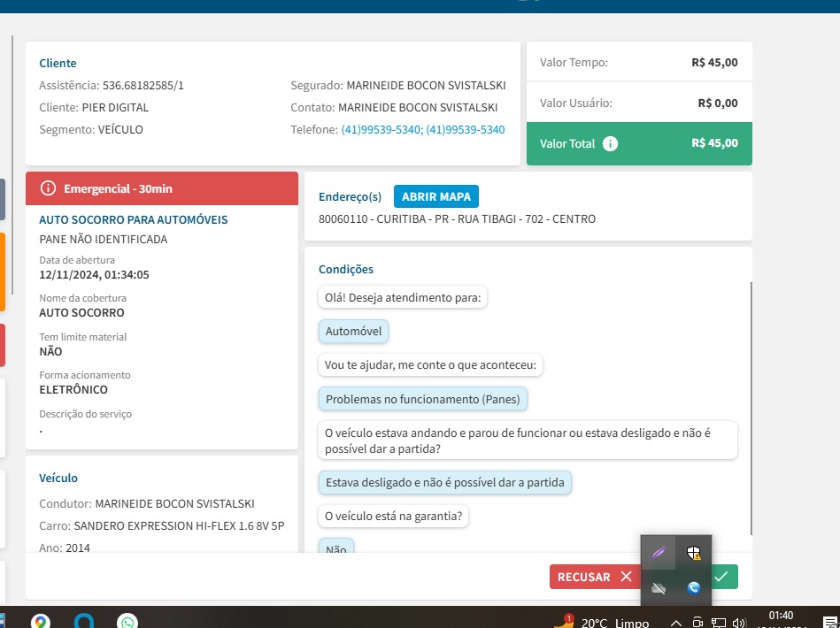The width and height of the screenshot is (840, 628).
Task: Click the Meet Now camera tray icon
Action: pyautogui.click(x=697, y=623)
